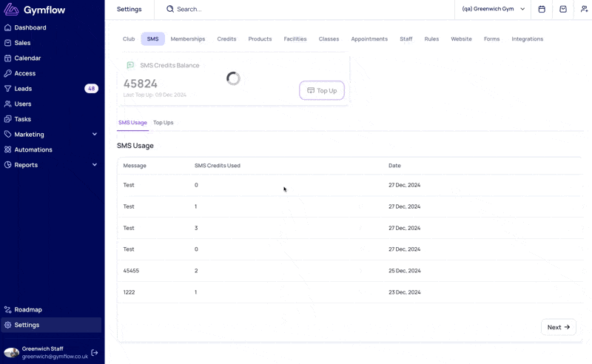Open the Greenwich Gym club dropdown
Screen dimensions: 592x364
coord(493,9)
